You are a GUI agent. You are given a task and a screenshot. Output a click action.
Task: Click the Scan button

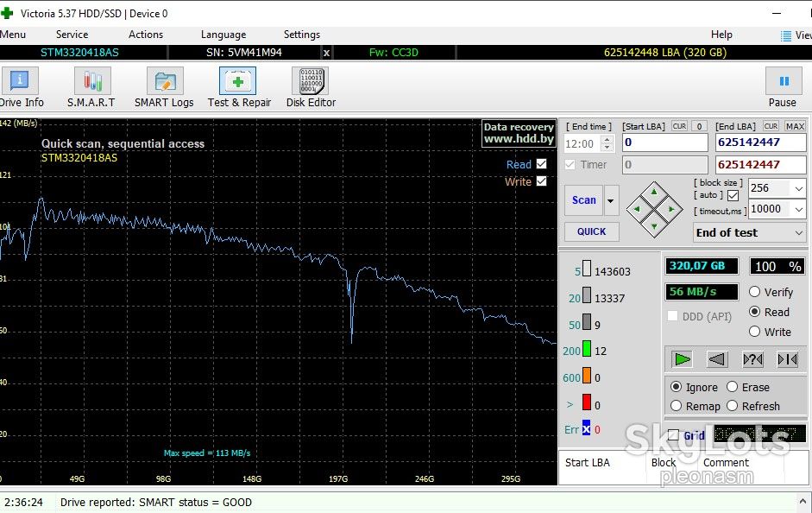(583, 200)
